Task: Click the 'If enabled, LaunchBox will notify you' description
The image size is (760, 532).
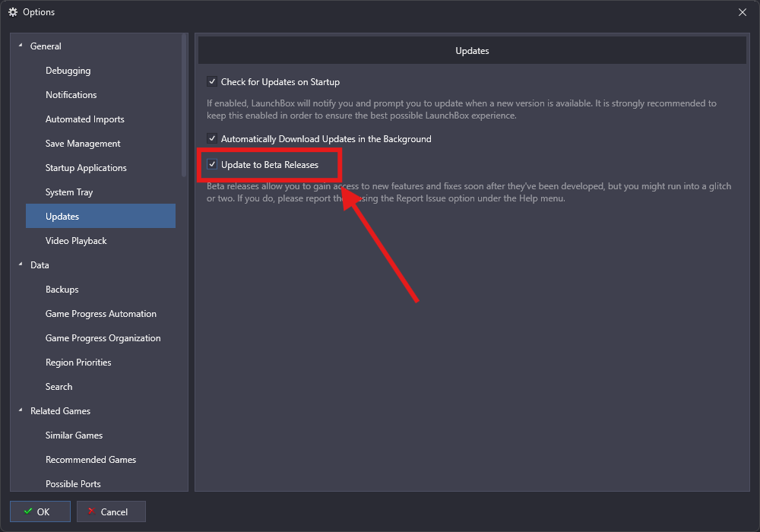Action: click(x=461, y=109)
